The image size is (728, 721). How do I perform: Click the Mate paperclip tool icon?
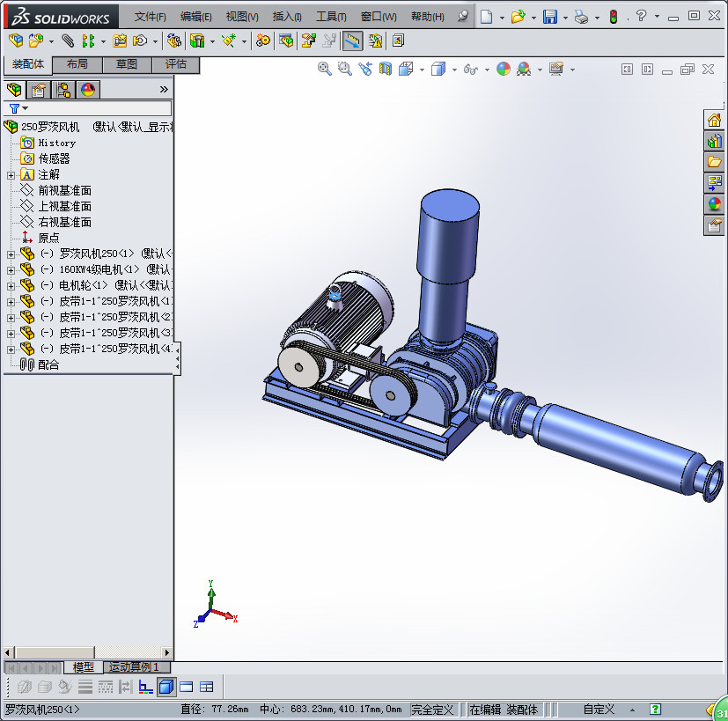click(68, 41)
